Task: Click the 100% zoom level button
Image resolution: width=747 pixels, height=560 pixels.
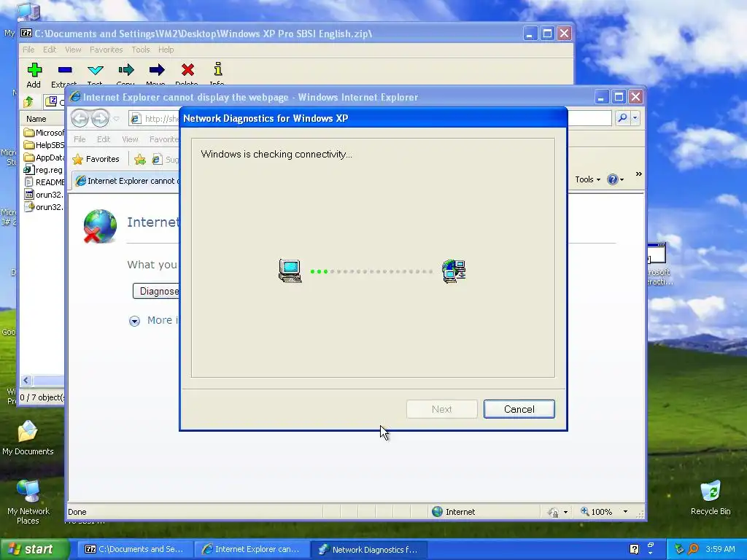Action: tap(597, 512)
